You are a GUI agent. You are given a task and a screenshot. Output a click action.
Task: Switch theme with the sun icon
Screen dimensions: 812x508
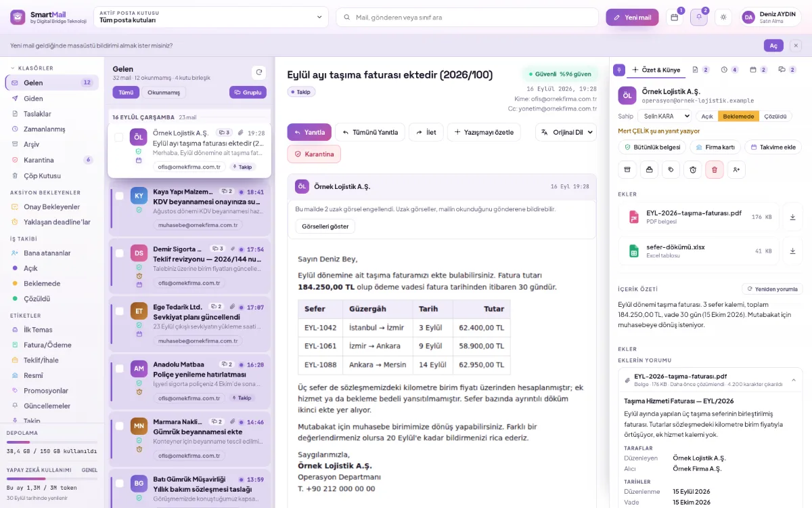coord(724,18)
